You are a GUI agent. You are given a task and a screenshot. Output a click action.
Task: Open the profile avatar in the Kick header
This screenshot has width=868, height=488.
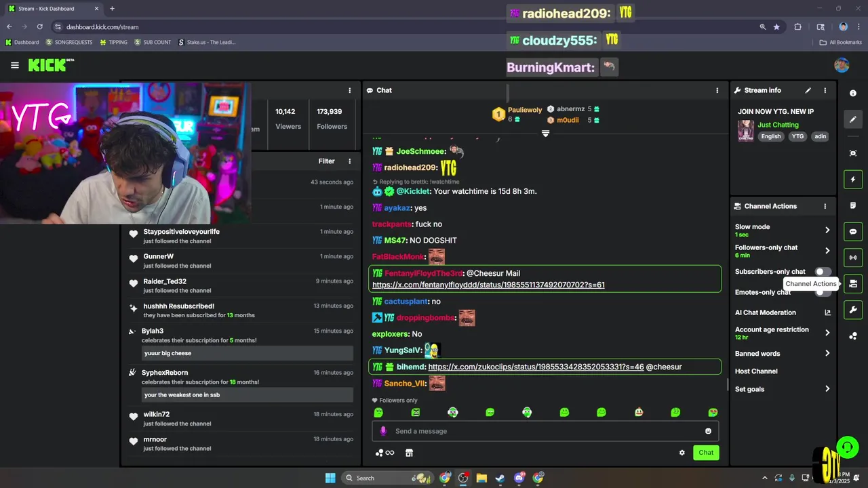(x=842, y=65)
